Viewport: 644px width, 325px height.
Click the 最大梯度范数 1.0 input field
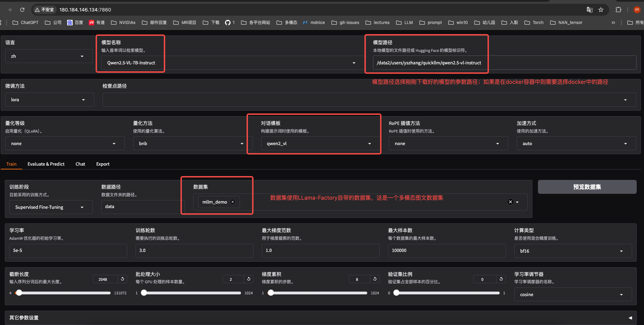tap(321, 251)
